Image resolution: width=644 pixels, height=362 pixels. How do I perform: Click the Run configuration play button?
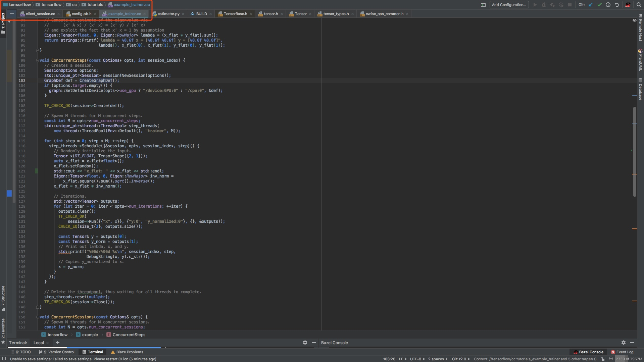(x=535, y=5)
